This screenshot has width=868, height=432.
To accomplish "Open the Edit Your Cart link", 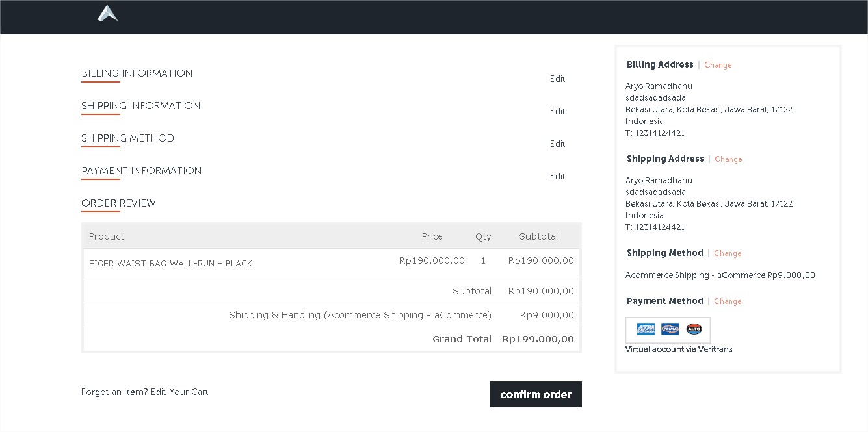I will point(179,392).
